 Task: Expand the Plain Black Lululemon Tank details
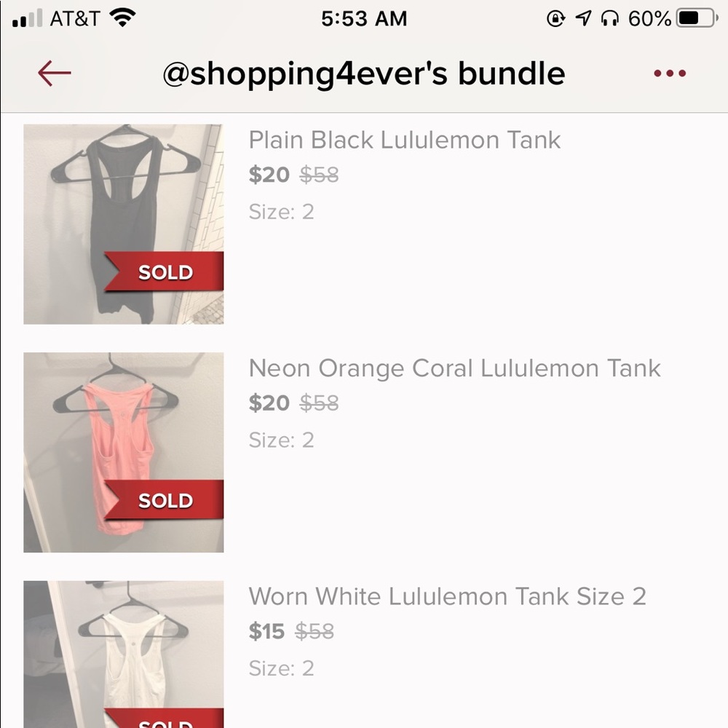(404, 140)
